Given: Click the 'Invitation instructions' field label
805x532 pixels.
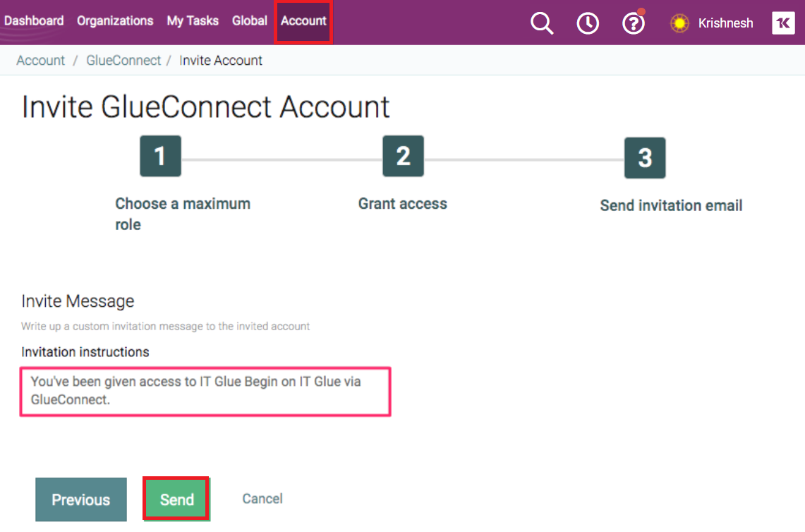Looking at the screenshot, I should point(85,352).
